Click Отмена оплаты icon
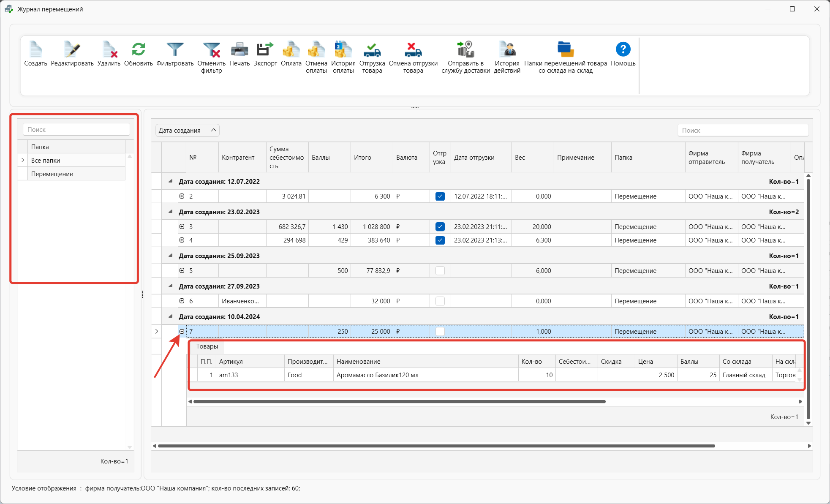 [x=316, y=50]
